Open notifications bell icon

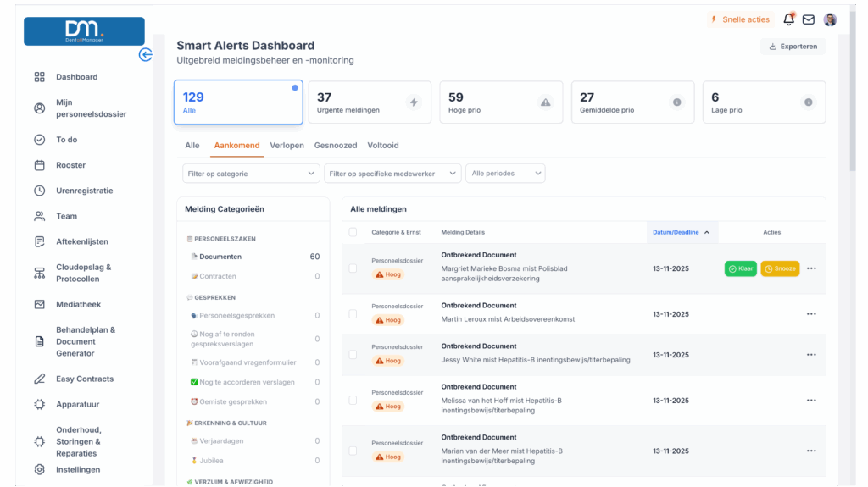[x=789, y=19]
